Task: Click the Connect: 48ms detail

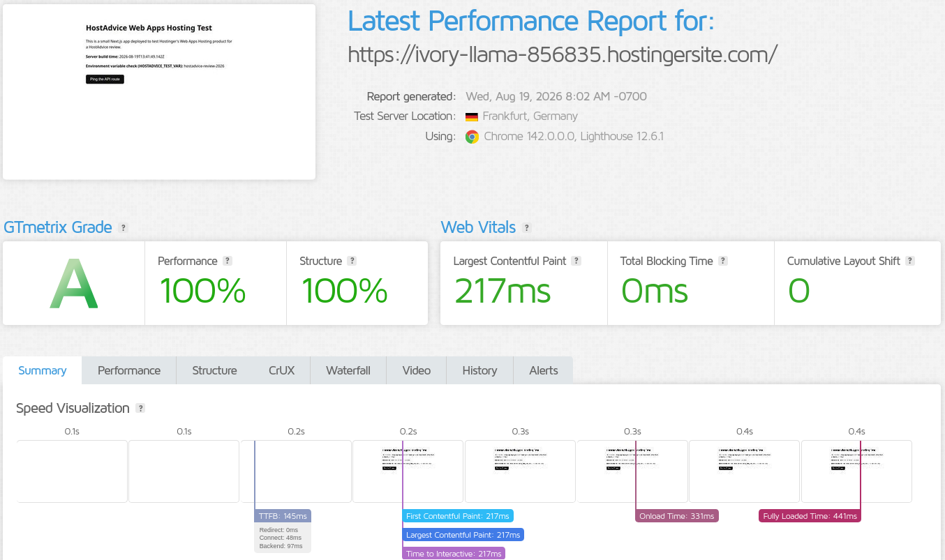Action: click(x=280, y=538)
